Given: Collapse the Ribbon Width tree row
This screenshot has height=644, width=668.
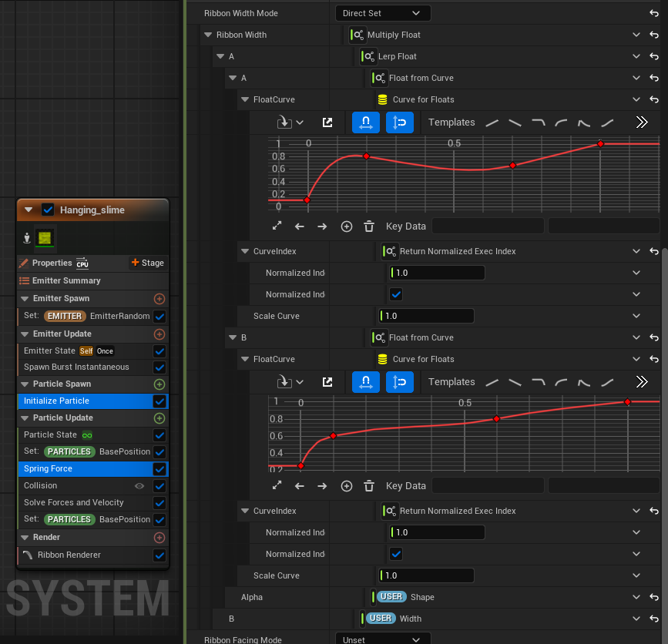Looking at the screenshot, I should 208,35.
